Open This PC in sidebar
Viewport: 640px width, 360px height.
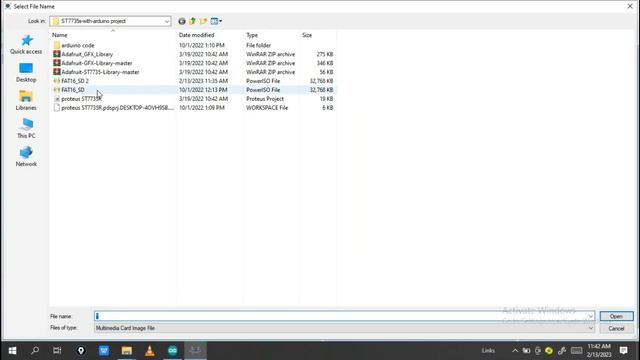coord(26,129)
